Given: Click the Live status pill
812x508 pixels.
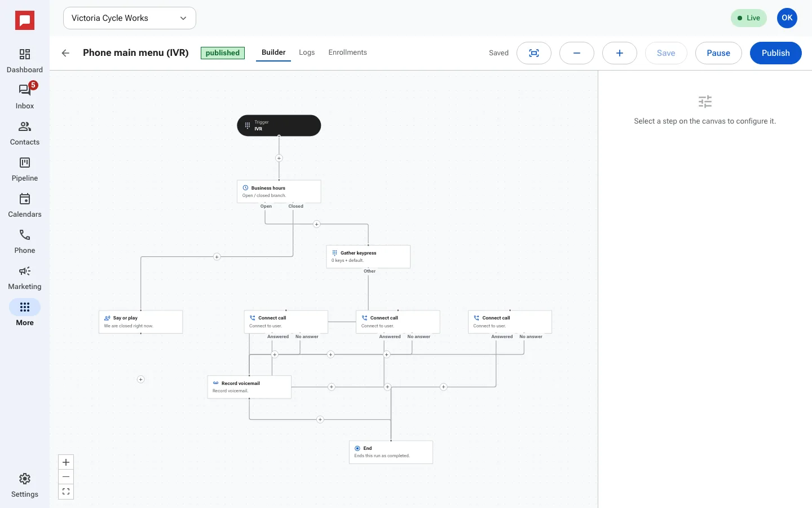Looking at the screenshot, I should [749, 18].
